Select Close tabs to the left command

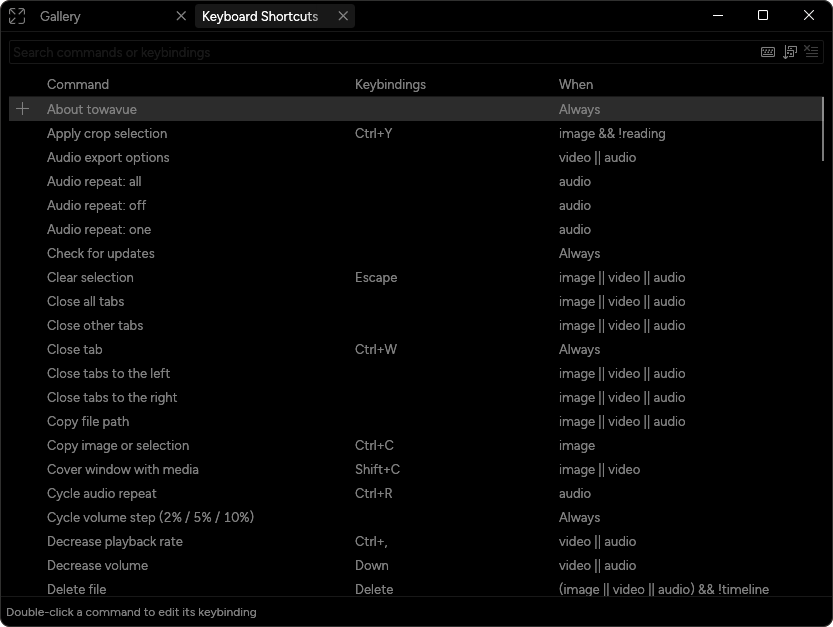coord(108,373)
